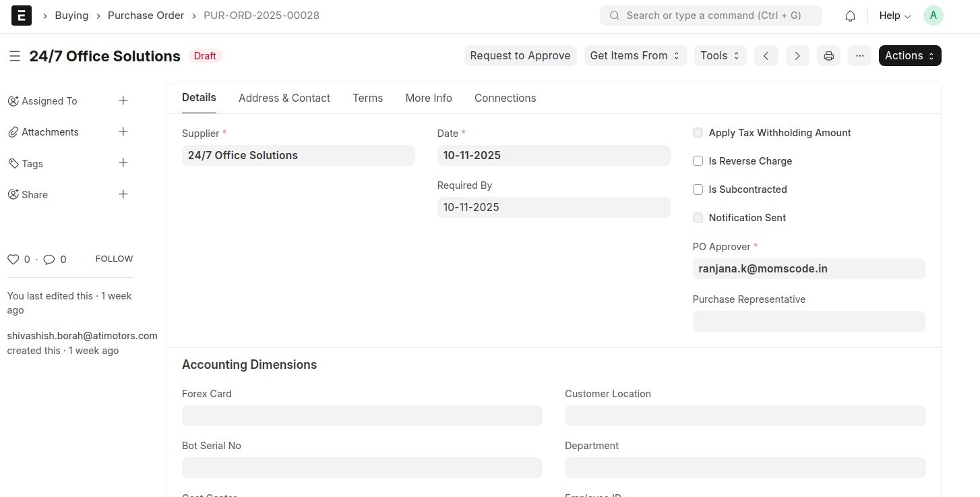Open notifications via the bell icon

[x=850, y=15]
